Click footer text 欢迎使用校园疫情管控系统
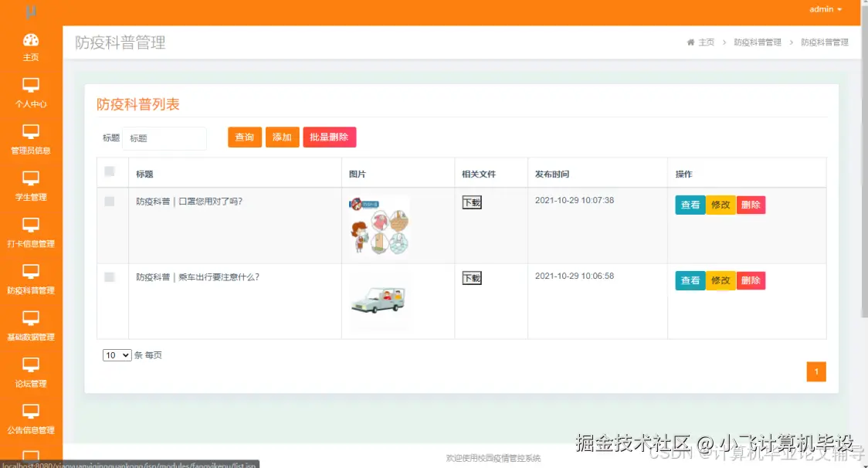The height and width of the screenshot is (468, 868). (x=493, y=458)
